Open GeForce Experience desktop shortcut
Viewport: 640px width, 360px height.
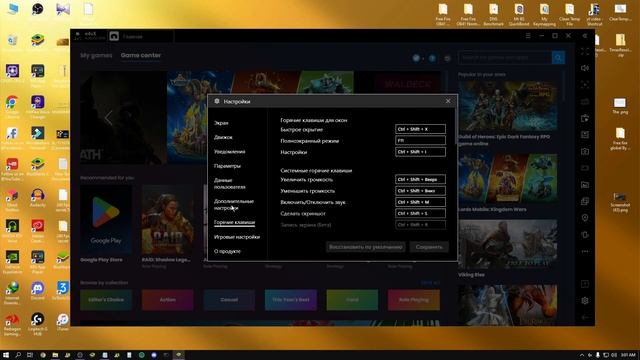tap(12, 261)
